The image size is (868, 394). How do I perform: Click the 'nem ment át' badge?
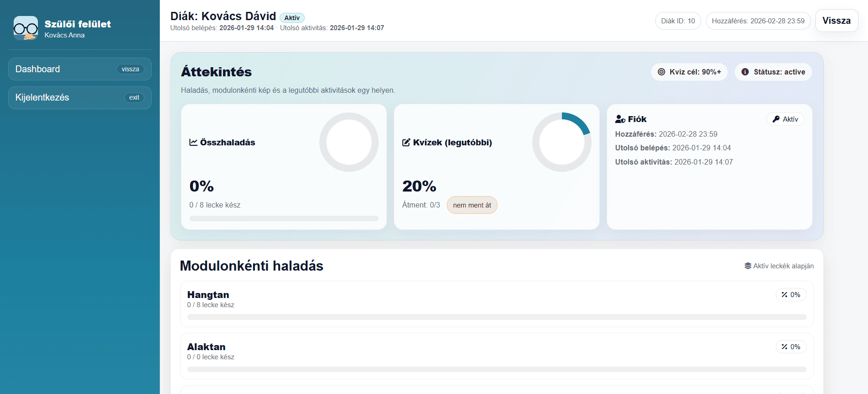(472, 205)
